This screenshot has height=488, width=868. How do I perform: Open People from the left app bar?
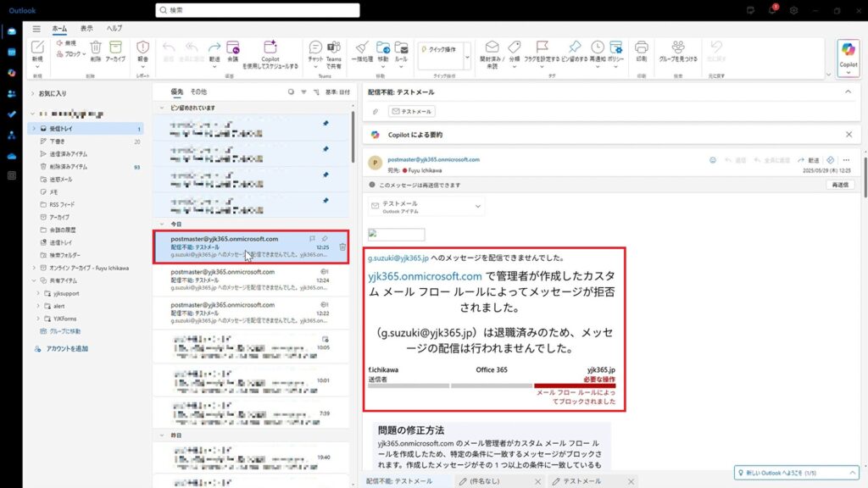click(12, 94)
